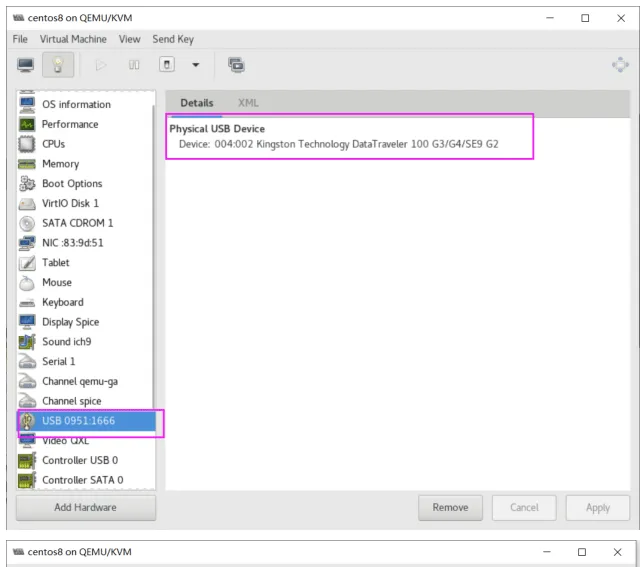Click the Remove button
The width and height of the screenshot is (642, 567).
click(450, 508)
